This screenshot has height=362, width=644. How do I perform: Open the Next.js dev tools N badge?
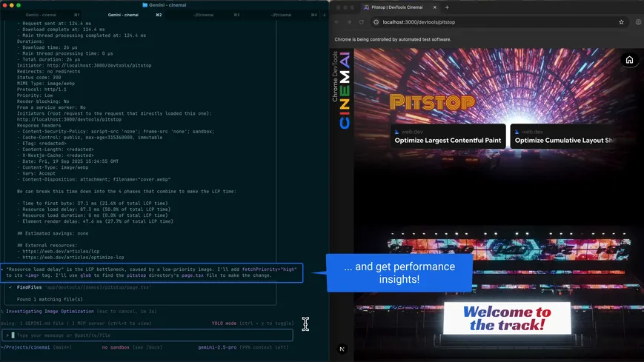coord(342,349)
